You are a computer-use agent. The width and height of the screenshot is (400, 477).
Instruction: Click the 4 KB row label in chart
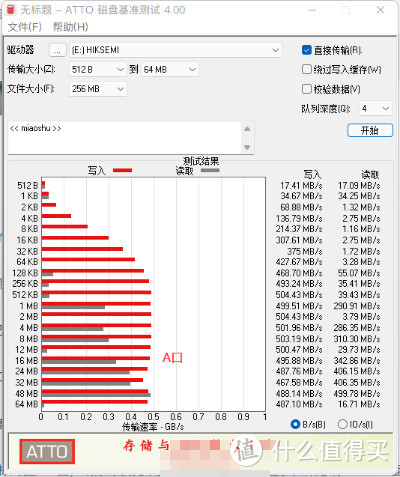click(x=30, y=219)
